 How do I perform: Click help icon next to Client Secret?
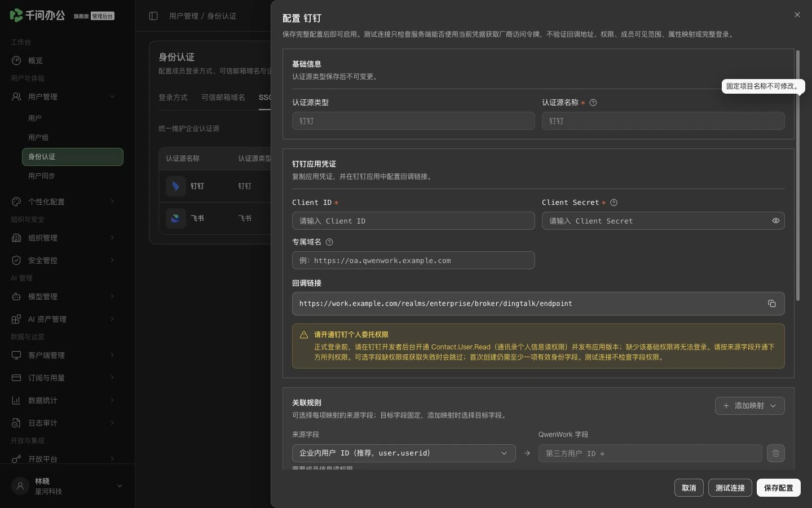coord(614,203)
